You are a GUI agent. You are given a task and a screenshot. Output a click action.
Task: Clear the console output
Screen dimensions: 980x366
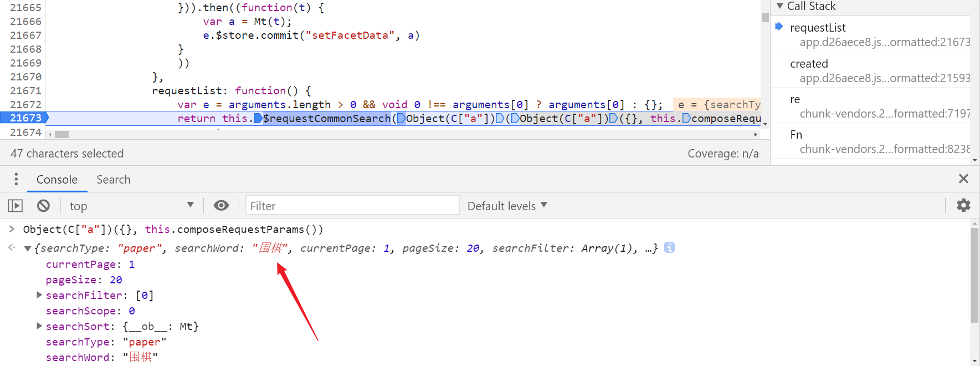pyautogui.click(x=43, y=206)
